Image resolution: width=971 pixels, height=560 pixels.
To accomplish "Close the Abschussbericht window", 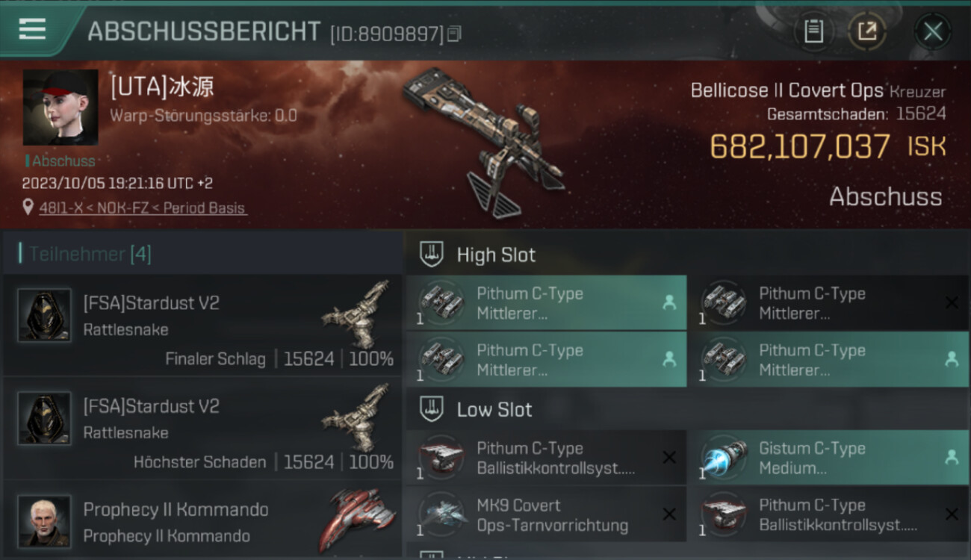I will click(x=932, y=31).
